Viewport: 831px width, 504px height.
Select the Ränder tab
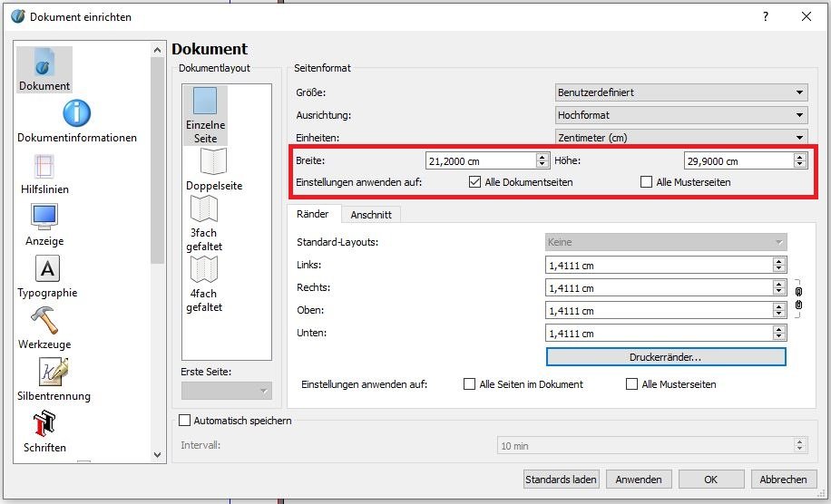(312, 215)
